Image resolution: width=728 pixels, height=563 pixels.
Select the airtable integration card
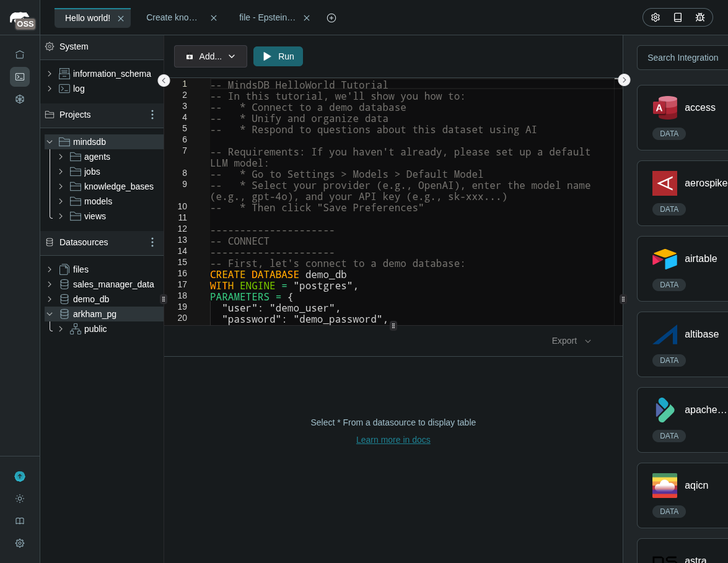click(x=683, y=269)
